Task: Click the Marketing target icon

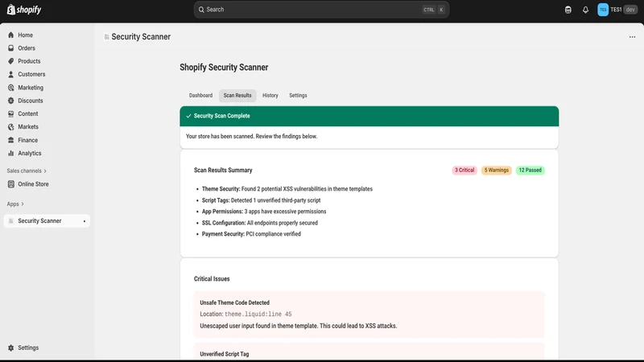Action: (11, 88)
